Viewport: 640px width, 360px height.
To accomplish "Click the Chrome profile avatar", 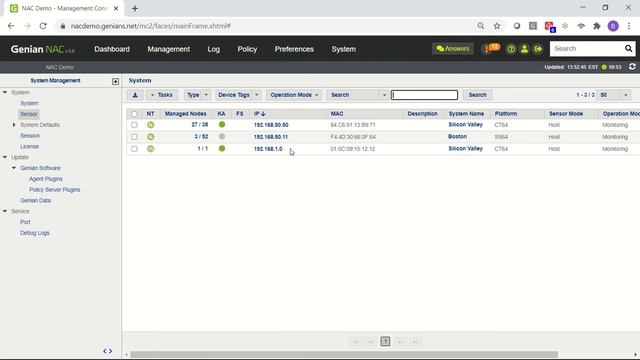I will 613,26.
